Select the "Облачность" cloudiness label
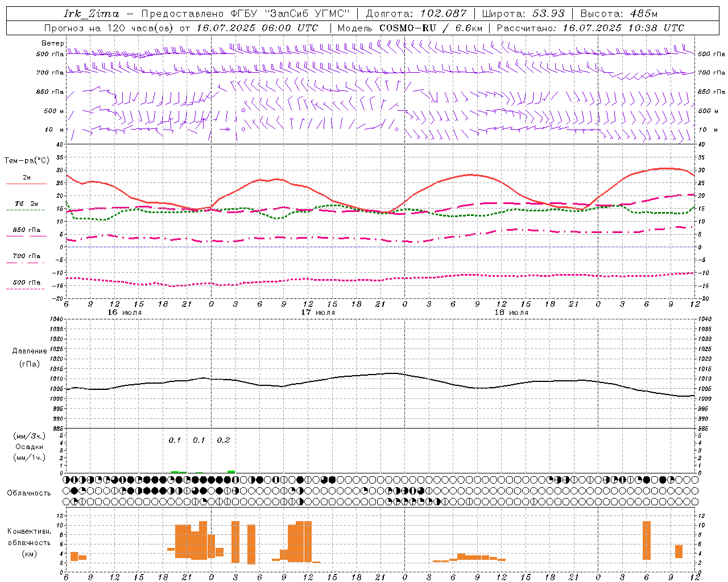This screenshot has height=582, width=728. (x=29, y=493)
